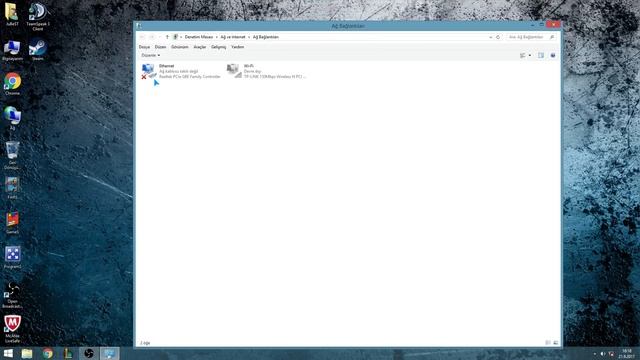
Task: Open the Open Broadcaster desktop shortcut
Action: pos(12,295)
